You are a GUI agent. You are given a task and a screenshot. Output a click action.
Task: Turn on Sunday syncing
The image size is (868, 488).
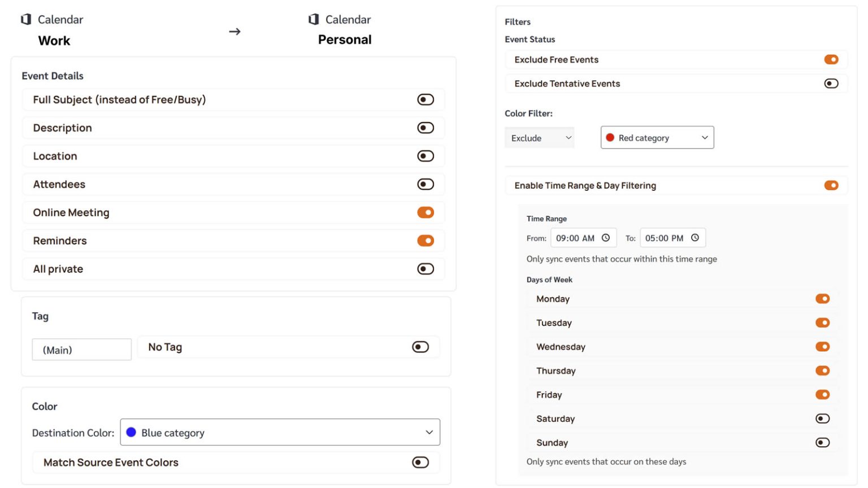pyautogui.click(x=823, y=443)
